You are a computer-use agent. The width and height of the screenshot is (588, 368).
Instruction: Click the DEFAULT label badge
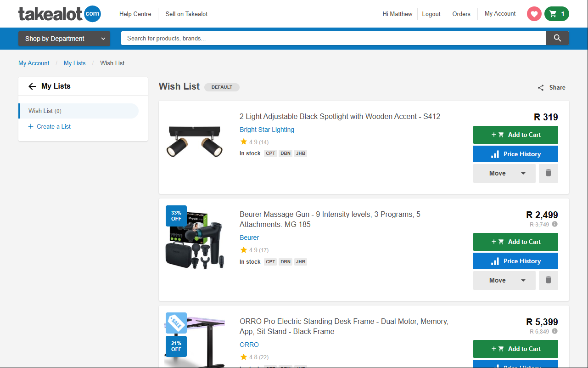coord(222,87)
